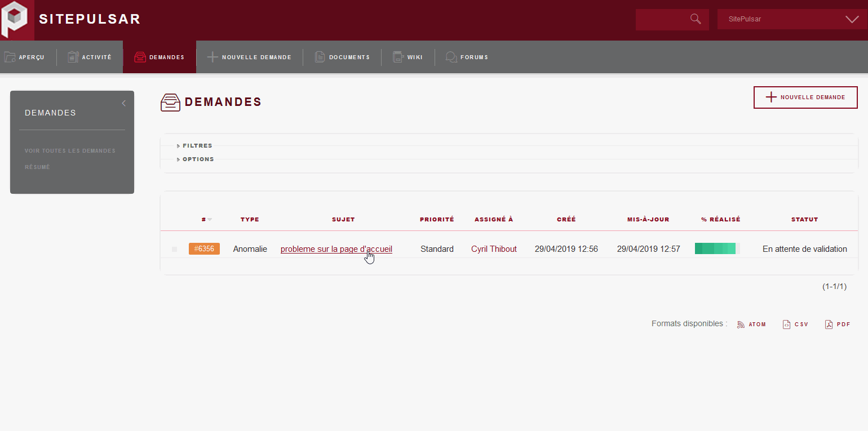The width and height of the screenshot is (868, 431).
Task: Click the plus icon beside Nouvelle Demande tab
Action: pos(212,57)
